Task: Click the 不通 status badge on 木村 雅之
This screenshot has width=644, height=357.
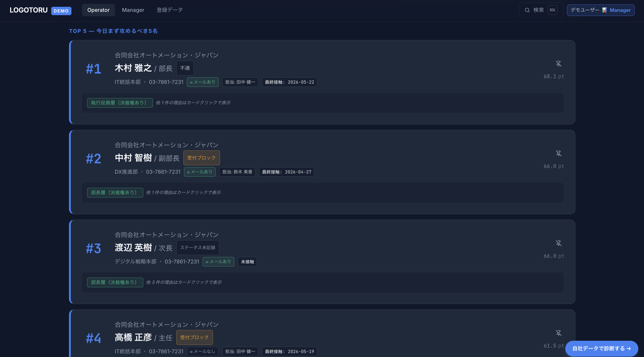Action: pyautogui.click(x=185, y=68)
